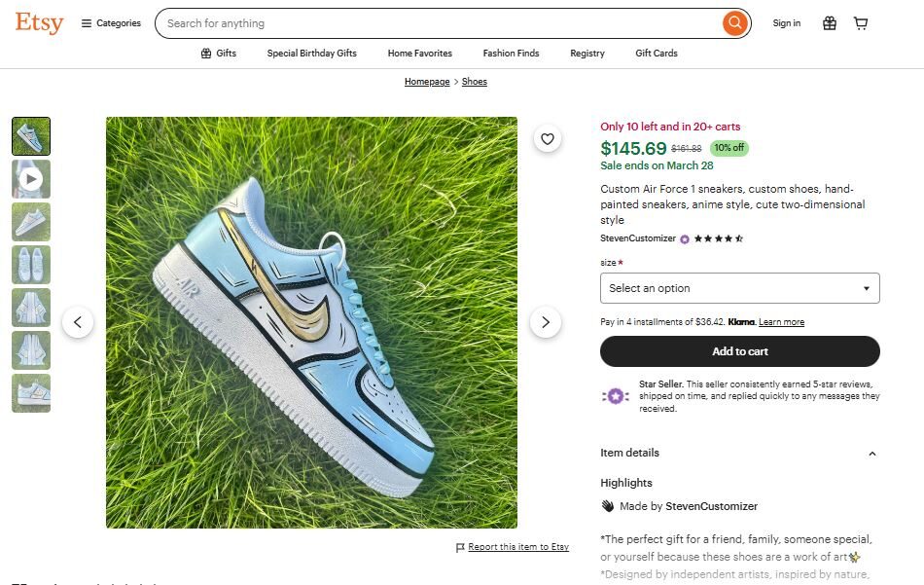Viewport: 924px width, 585px height.
Task: Show the previous photo with the left arrow
Action: 79,321
